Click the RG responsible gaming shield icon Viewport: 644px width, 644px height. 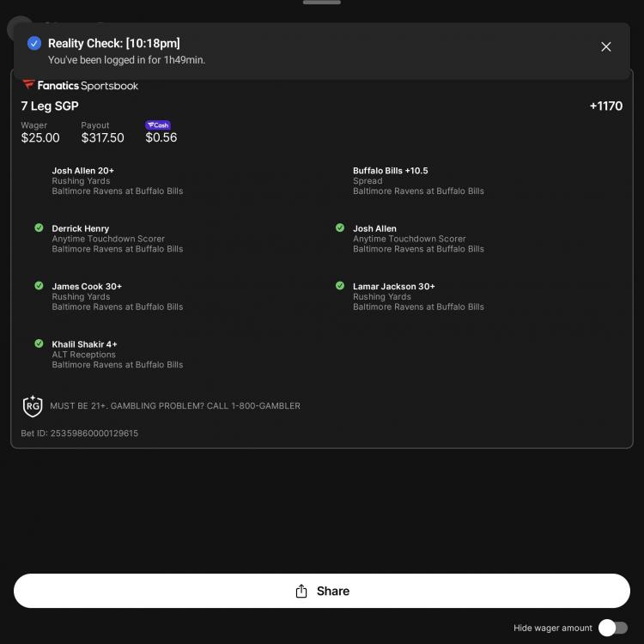coord(32,406)
